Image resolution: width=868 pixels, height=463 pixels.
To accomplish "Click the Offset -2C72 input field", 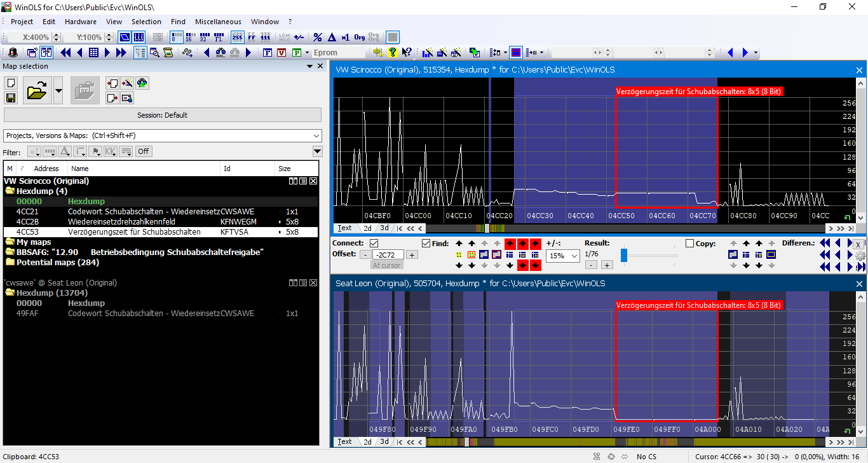I will (x=388, y=255).
